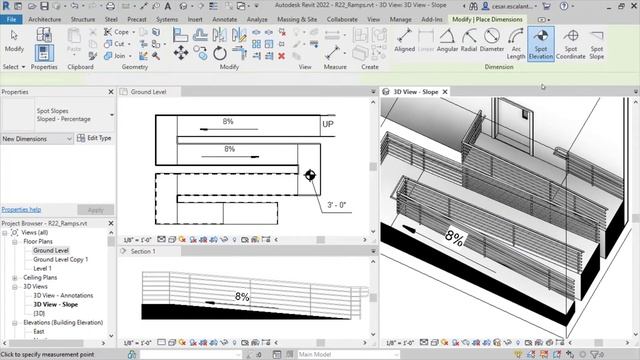Choose the Spot Coordinate tool
This screenshot has height=360, width=640.
[571, 44]
